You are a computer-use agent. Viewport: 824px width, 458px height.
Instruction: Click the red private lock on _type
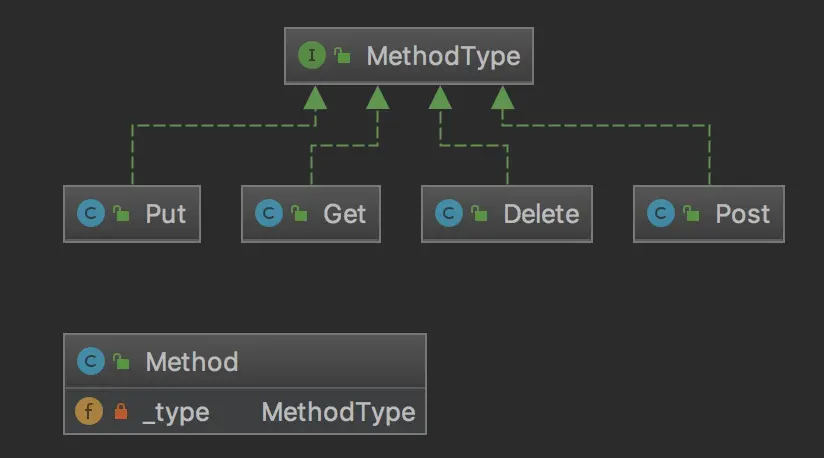pyautogui.click(x=121, y=411)
